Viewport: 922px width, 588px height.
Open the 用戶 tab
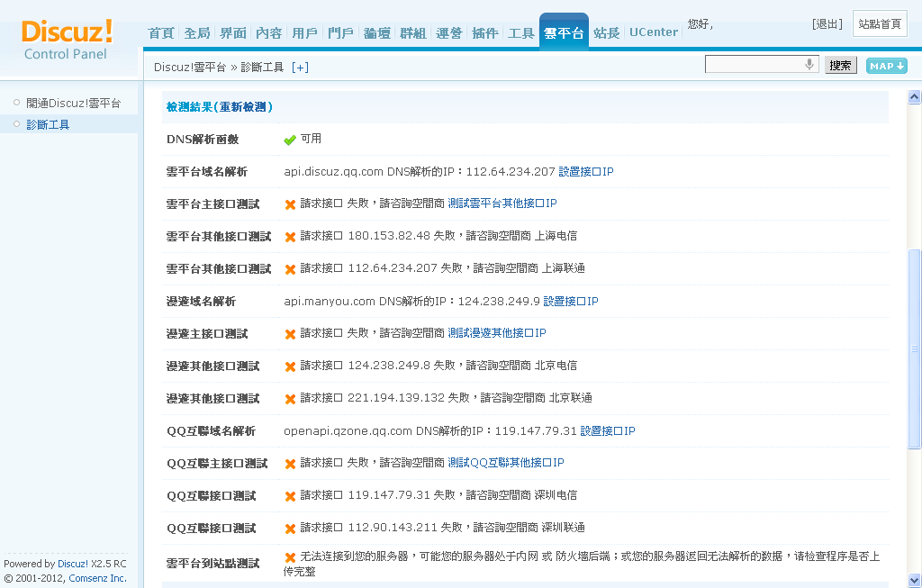[304, 33]
